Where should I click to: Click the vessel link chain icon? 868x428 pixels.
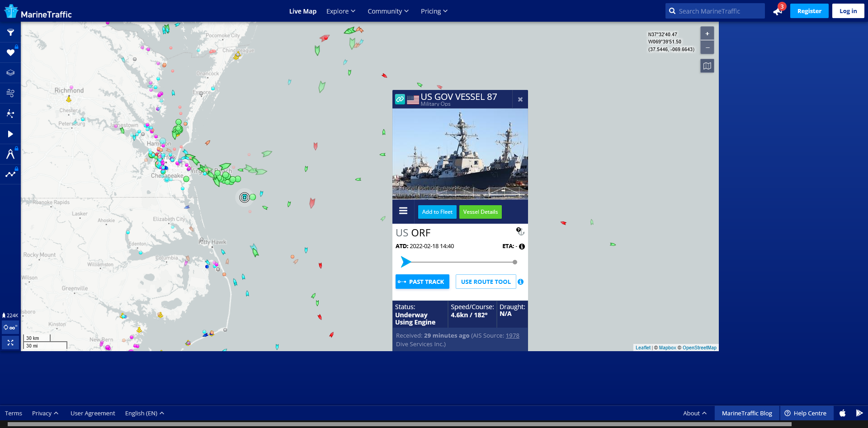(x=400, y=99)
